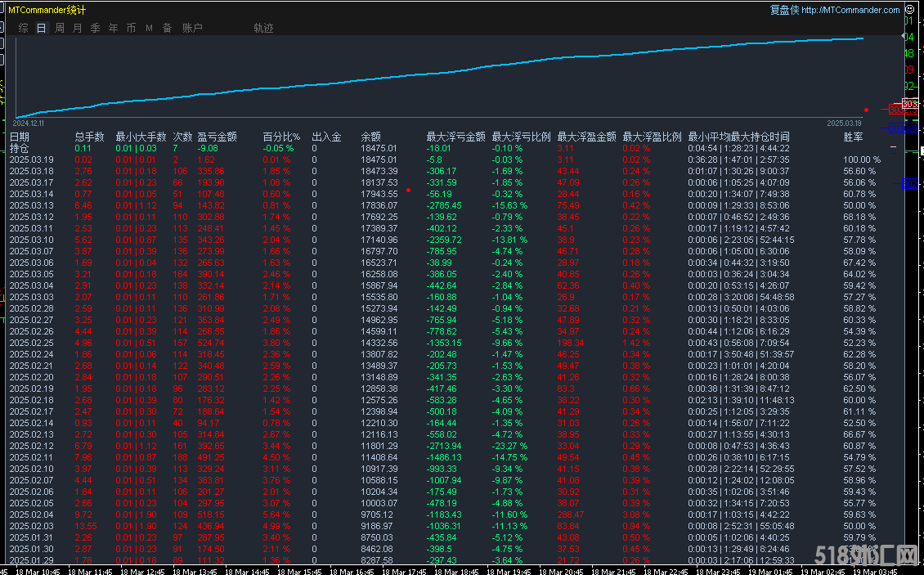Click the 百分比% column header
The height and width of the screenshot is (575, 924).
[281, 137]
